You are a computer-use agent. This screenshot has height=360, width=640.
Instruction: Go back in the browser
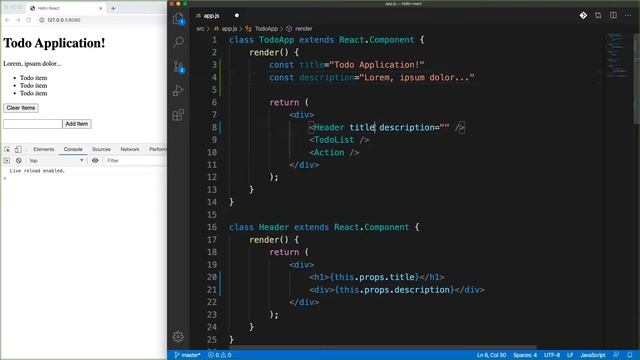[x=7, y=20]
